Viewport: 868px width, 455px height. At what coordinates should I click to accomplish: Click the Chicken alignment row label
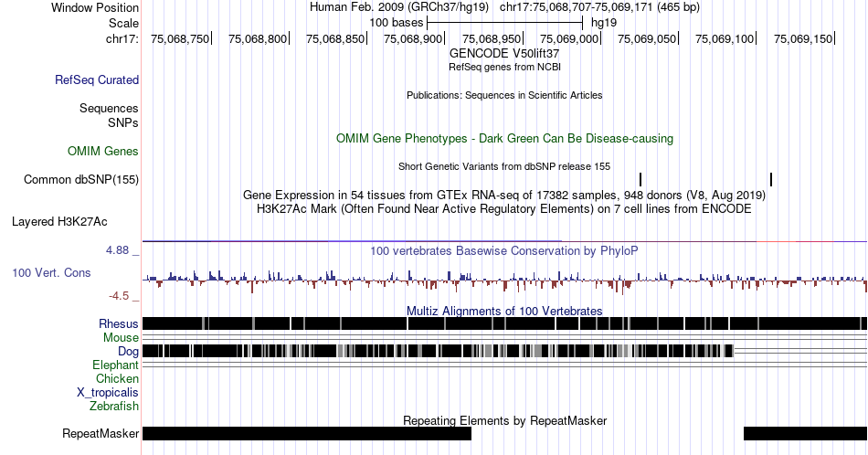[x=117, y=379]
